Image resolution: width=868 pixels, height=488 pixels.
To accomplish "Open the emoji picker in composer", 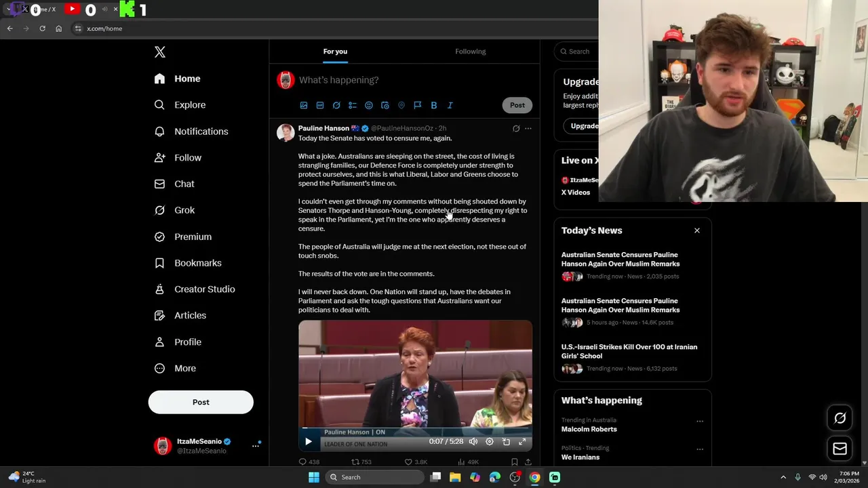I will (x=369, y=106).
